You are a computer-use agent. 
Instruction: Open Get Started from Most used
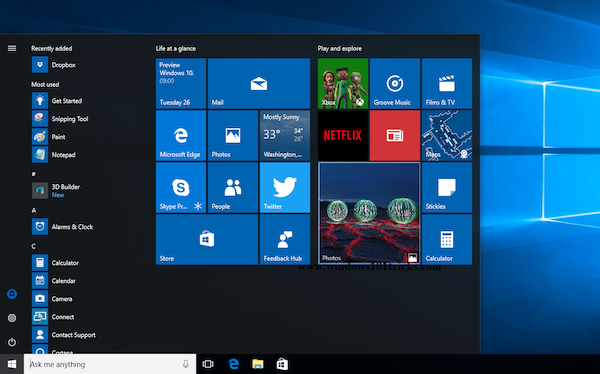click(x=57, y=101)
